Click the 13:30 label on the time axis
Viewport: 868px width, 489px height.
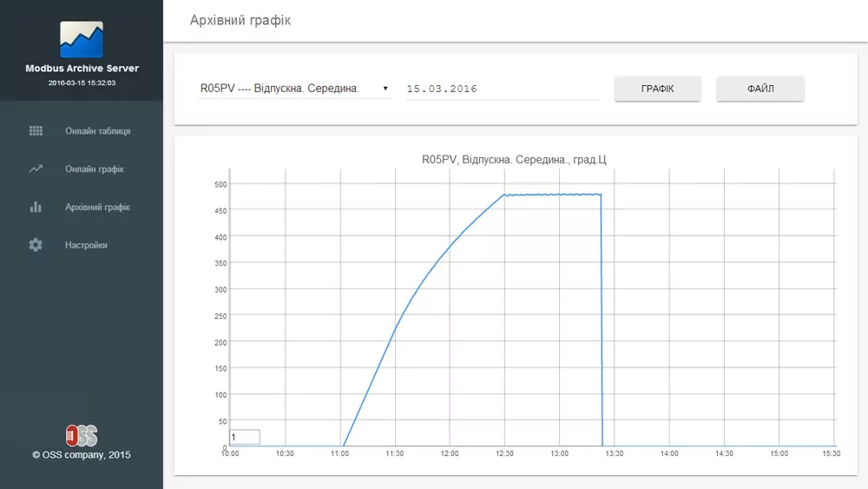pyautogui.click(x=614, y=453)
